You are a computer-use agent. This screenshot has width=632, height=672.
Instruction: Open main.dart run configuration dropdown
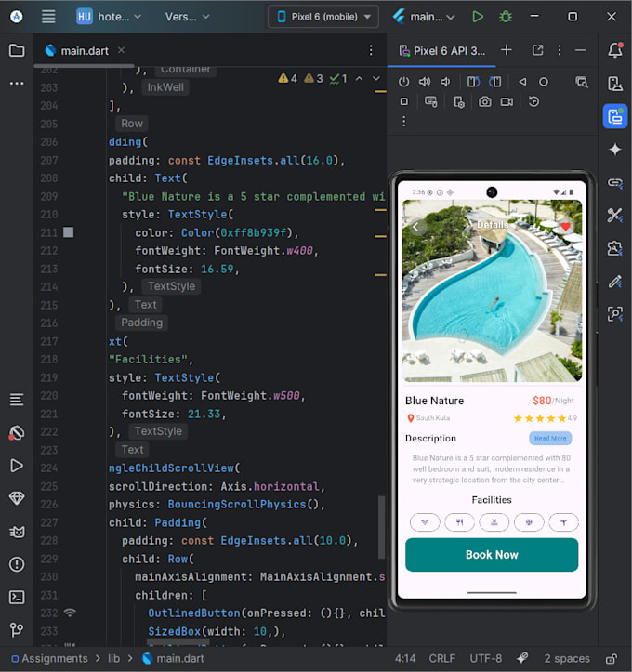pos(423,17)
